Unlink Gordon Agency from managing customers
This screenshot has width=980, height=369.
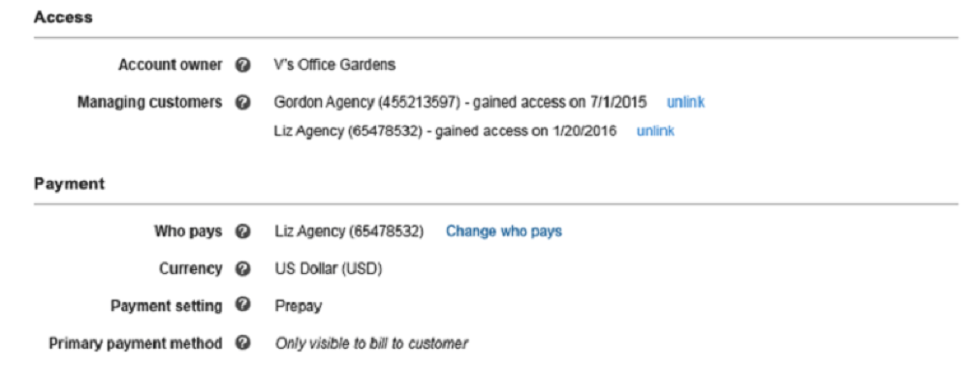685,103
